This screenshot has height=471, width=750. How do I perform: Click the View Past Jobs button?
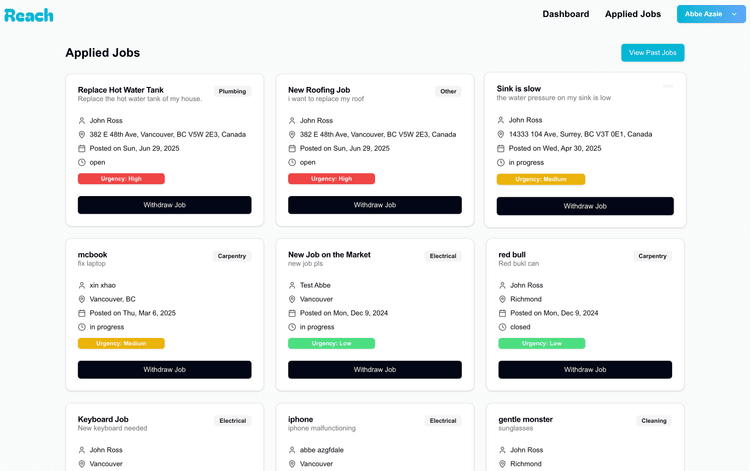pos(652,53)
